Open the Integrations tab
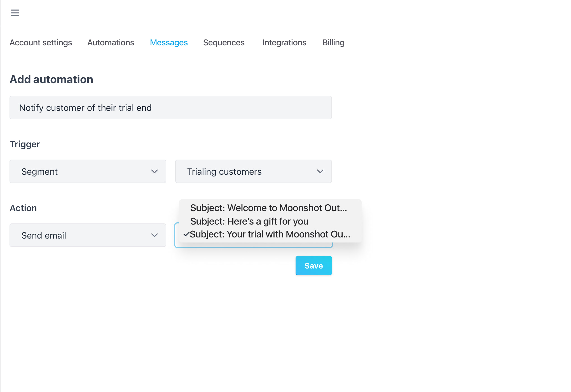Screen dimensions: 571x392 284,43
